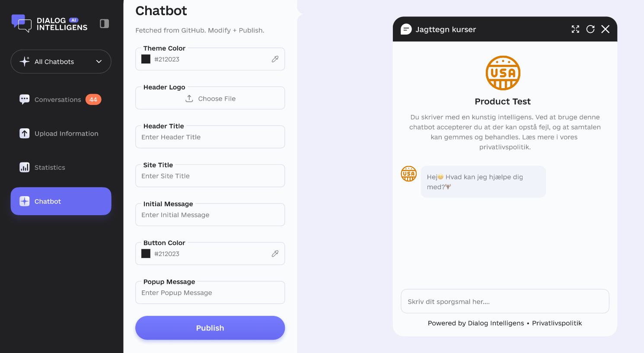Expand the chatbot preview to fullscreen
Image resolution: width=644 pixels, height=353 pixels.
[x=575, y=29]
